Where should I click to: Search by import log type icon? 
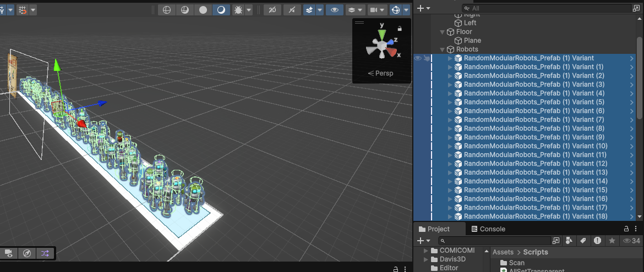click(598, 241)
